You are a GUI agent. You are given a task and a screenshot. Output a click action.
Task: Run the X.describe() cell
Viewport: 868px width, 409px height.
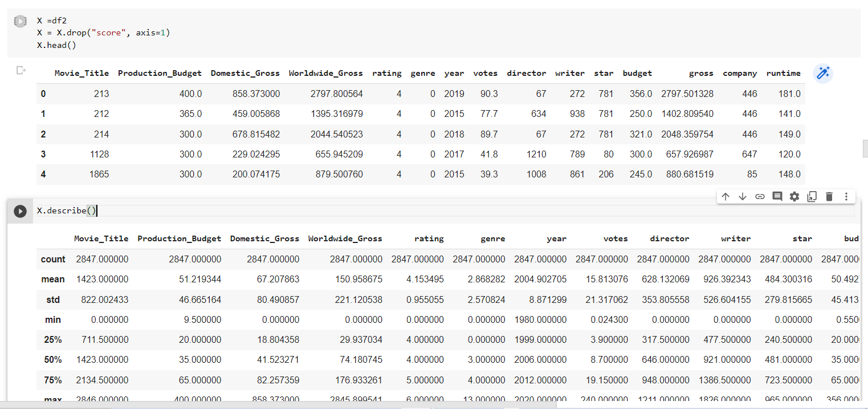[20, 211]
